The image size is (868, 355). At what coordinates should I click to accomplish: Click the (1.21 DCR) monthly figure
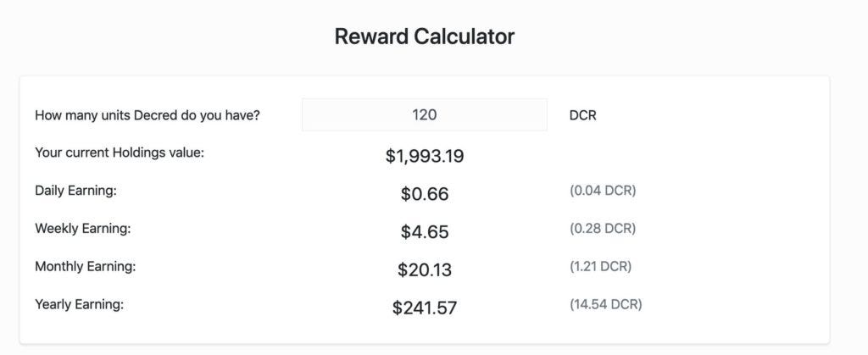pos(600,266)
